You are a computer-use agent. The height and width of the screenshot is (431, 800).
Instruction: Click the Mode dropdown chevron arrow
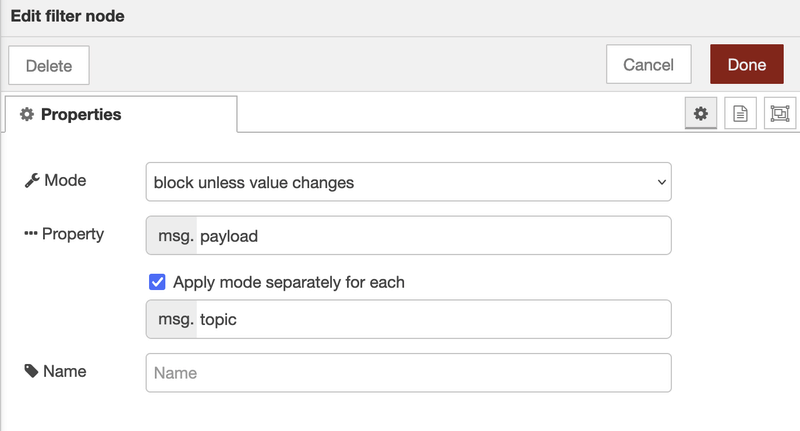pos(661,182)
